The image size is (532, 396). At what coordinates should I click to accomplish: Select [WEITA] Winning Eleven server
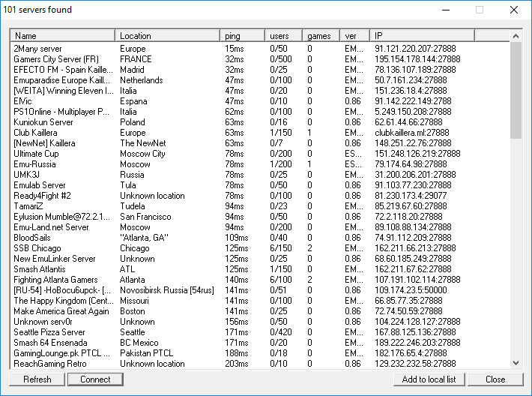(260, 91)
